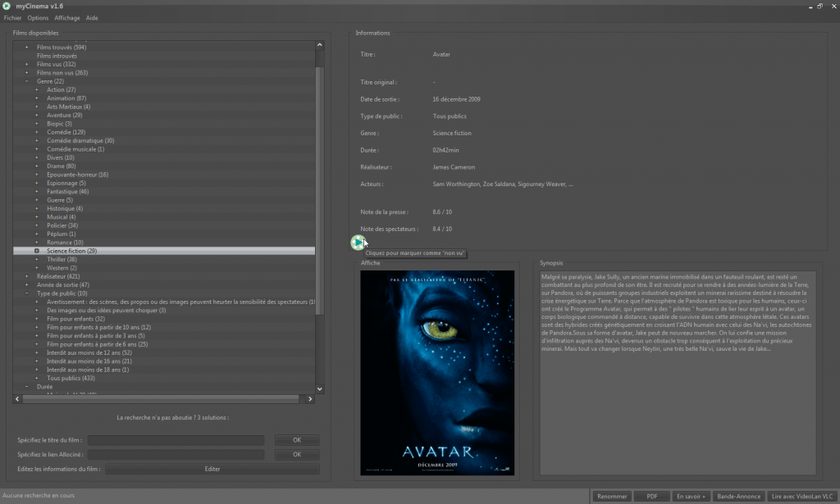Viewport: 840px width, 504px height.
Task: Click the press rating '8.6 / 10'
Action: pos(442,212)
